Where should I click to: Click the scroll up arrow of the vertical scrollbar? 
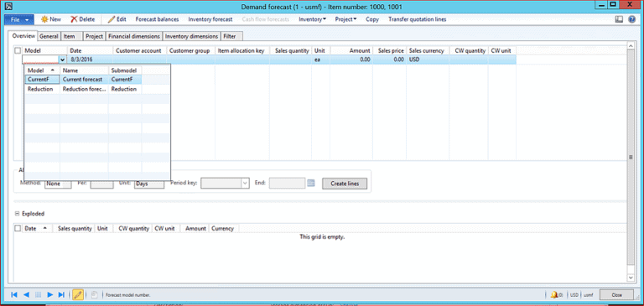(631, 45)
